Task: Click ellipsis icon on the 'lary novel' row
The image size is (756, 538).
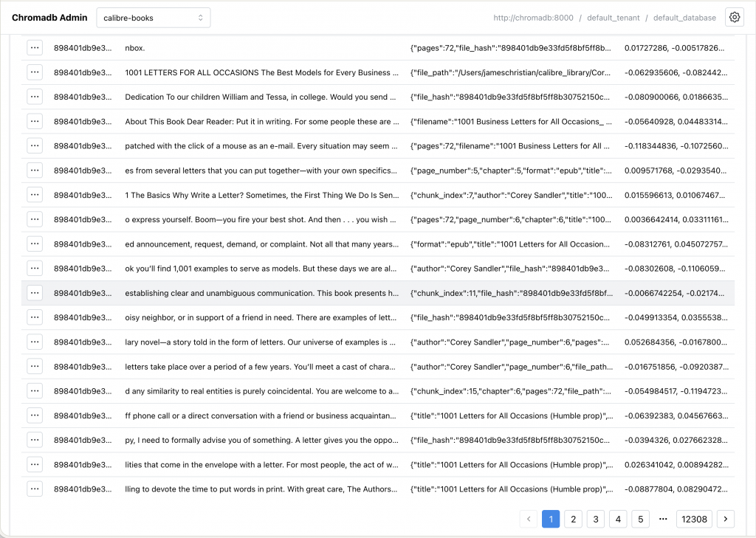Action: coord(35,342)
